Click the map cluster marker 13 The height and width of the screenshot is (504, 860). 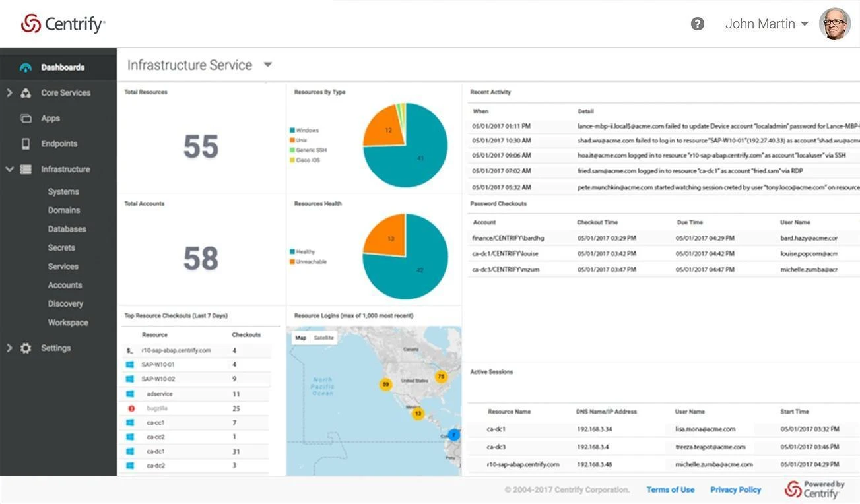[418, 414]
